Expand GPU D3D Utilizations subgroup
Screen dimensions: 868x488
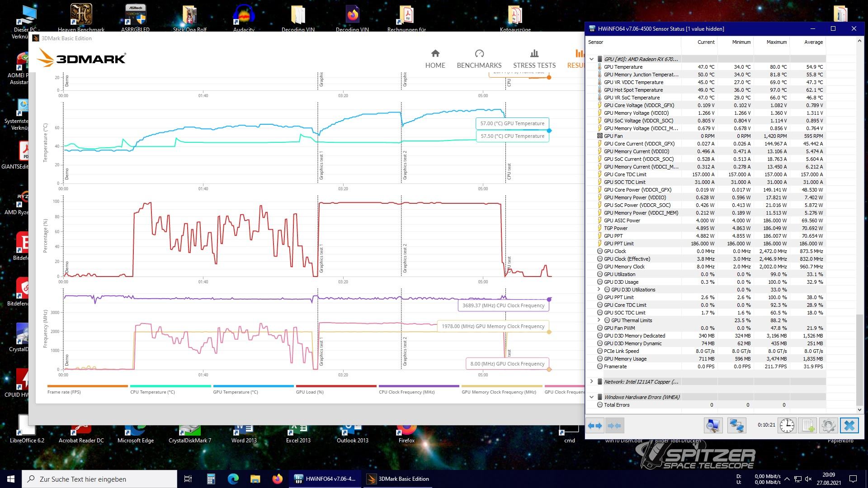tap(599, 290)
